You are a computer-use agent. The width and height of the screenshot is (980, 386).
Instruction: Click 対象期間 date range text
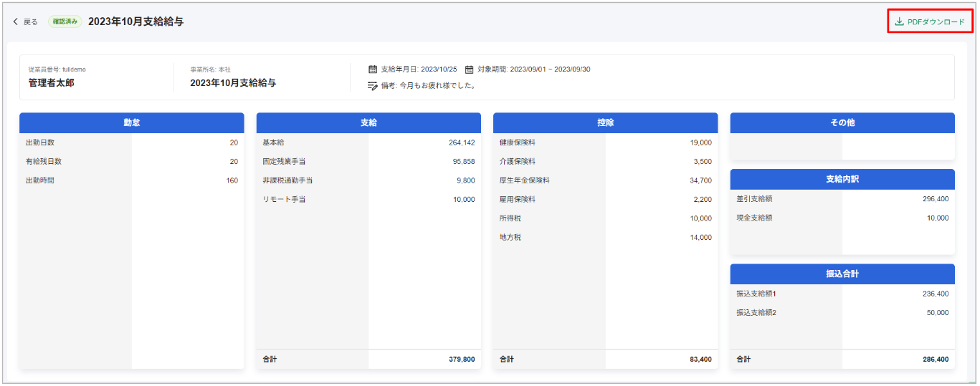click(x=533, y=69)
